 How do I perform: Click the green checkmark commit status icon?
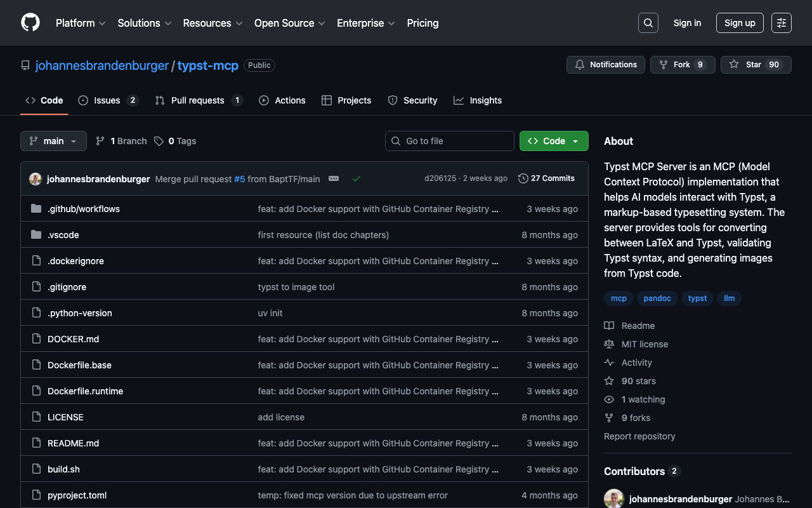357,178
